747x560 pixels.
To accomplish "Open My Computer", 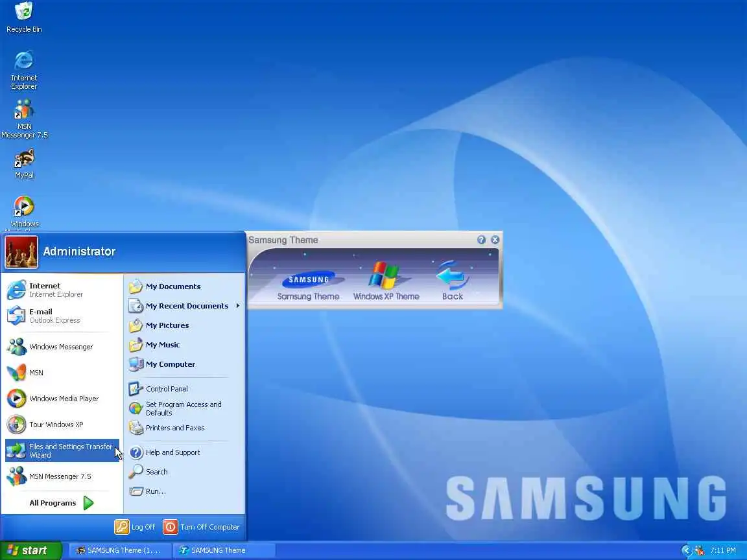I will pos(184,364).
